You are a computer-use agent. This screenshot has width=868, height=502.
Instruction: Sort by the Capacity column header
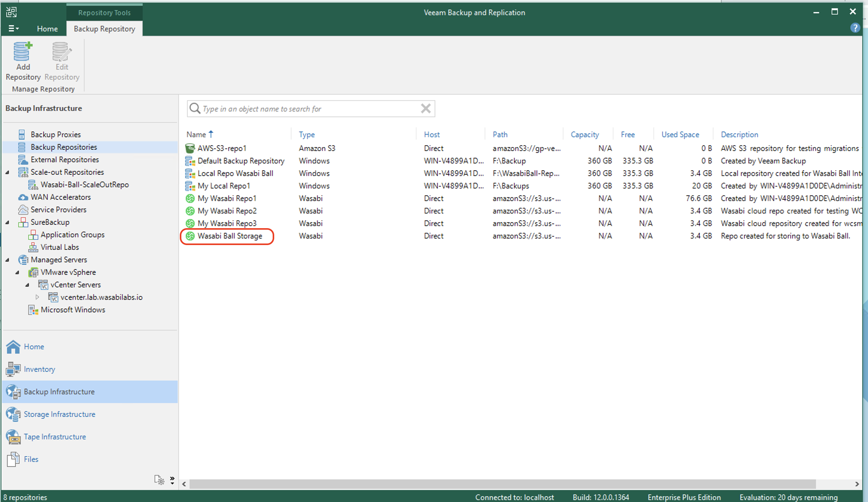[x=584, y=135]
